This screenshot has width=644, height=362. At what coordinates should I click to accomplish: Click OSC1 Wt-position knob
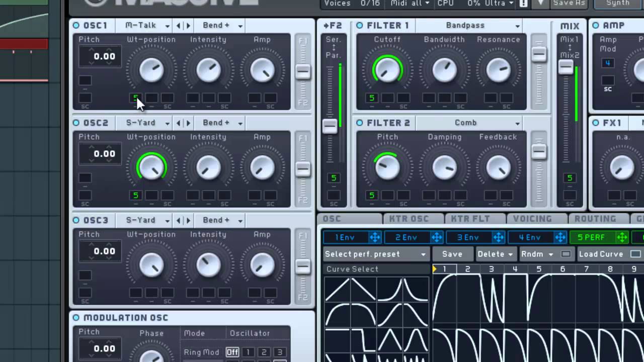click(x=151, y=70)
